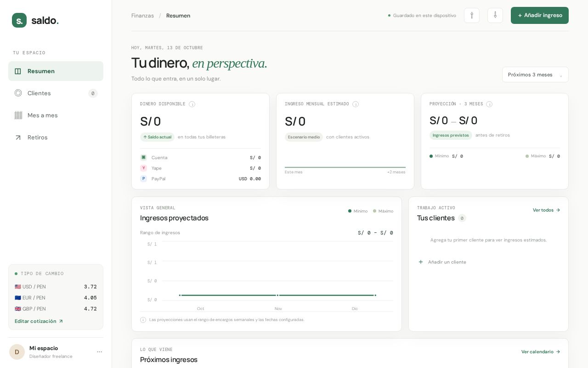588x368 pixels.
Task: Open the Resumen sidebar item
Action: coord(56,71)
